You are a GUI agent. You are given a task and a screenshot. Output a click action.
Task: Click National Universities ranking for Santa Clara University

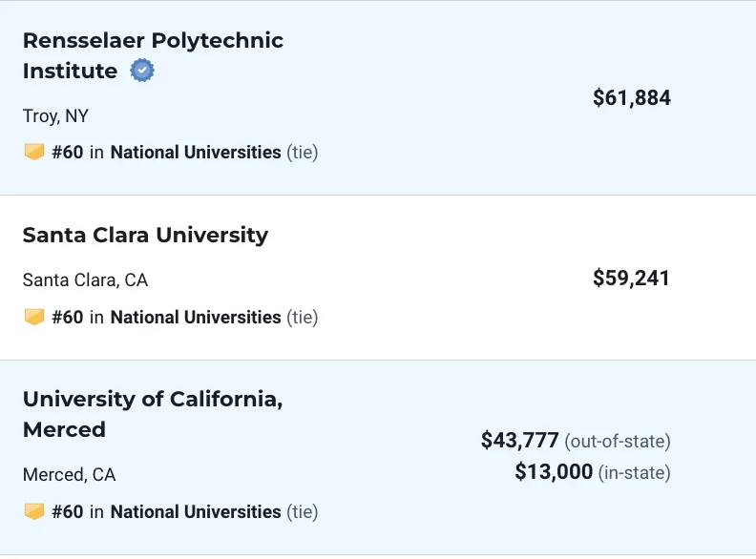[x=196, y=318]
